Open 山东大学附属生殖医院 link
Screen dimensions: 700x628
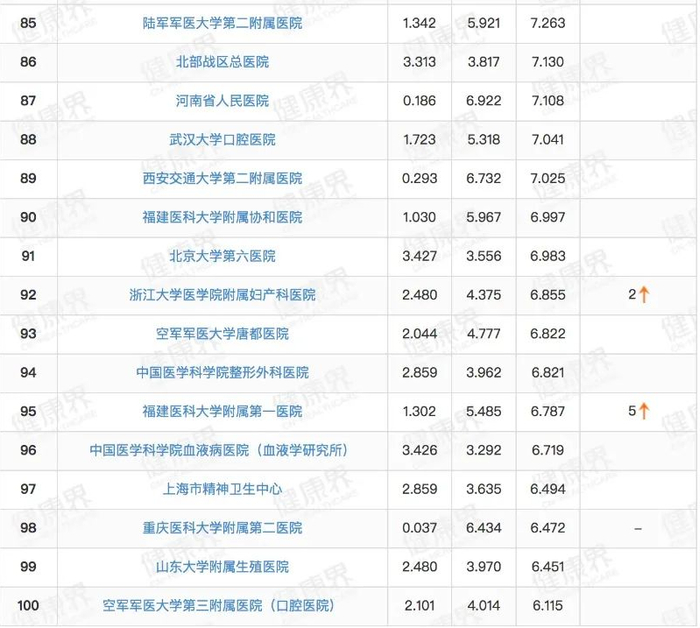tap(222, 566)
